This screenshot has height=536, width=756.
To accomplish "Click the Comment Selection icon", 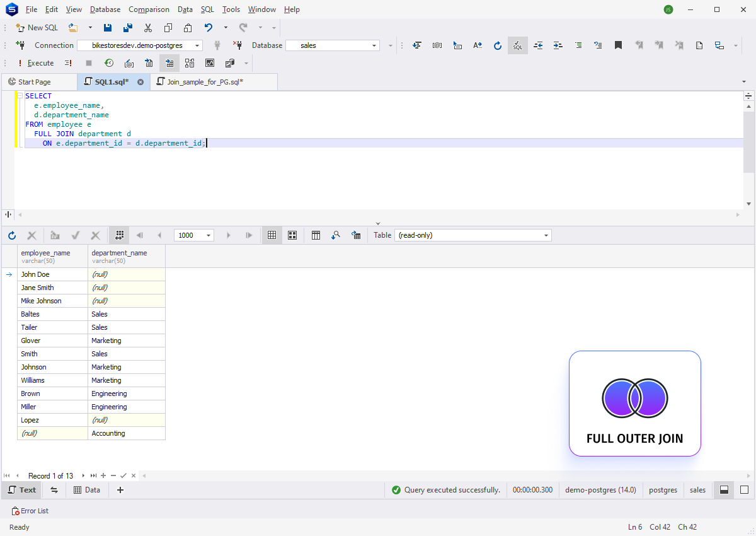I will point(578,45).
